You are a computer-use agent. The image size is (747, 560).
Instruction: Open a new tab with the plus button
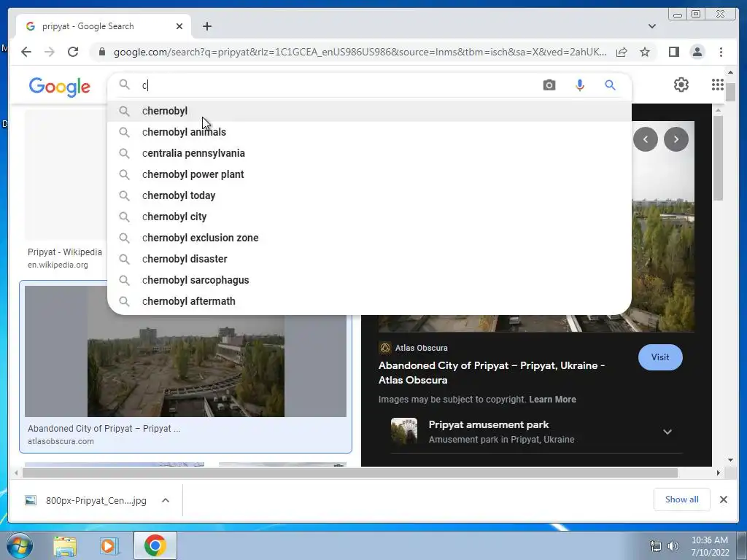coord(207,26)
